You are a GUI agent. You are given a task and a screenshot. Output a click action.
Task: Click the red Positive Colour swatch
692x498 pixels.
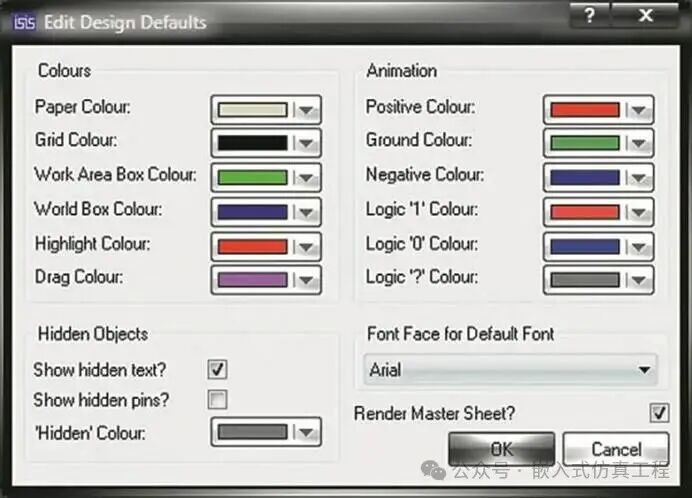[585, 110]
